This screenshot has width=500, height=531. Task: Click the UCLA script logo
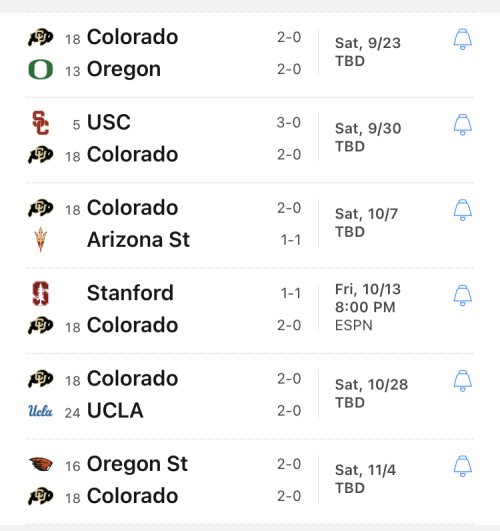41,411
